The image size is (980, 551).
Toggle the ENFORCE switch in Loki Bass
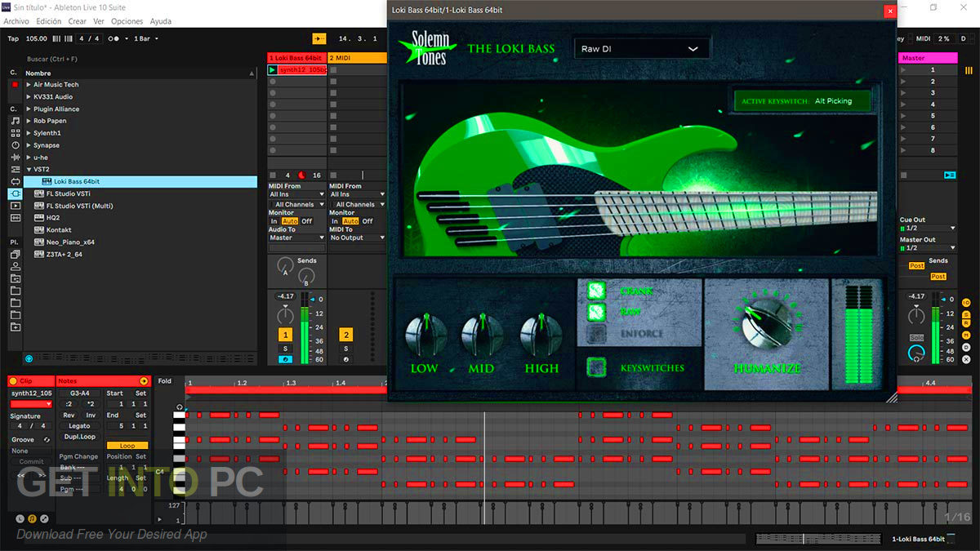[596, 333]
